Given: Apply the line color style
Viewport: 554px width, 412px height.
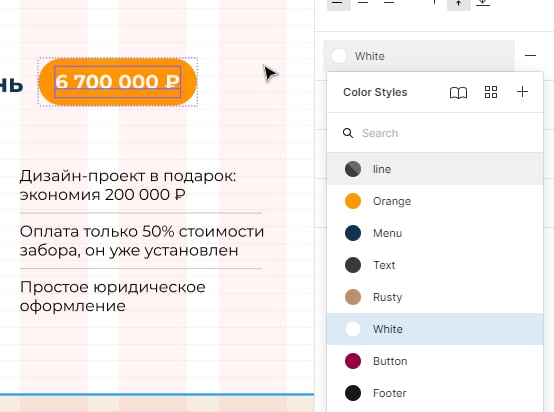Looking at the screenshot, I should (x=435, y=169).
